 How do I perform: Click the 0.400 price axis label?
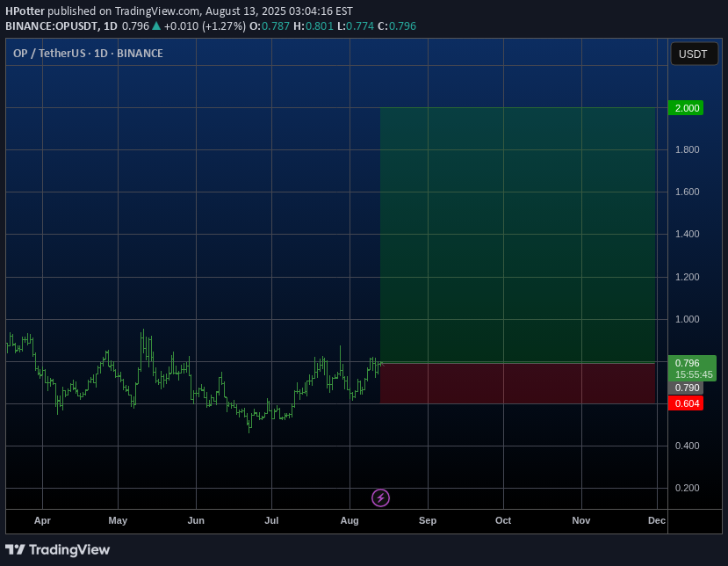click(x=687, y=446)
